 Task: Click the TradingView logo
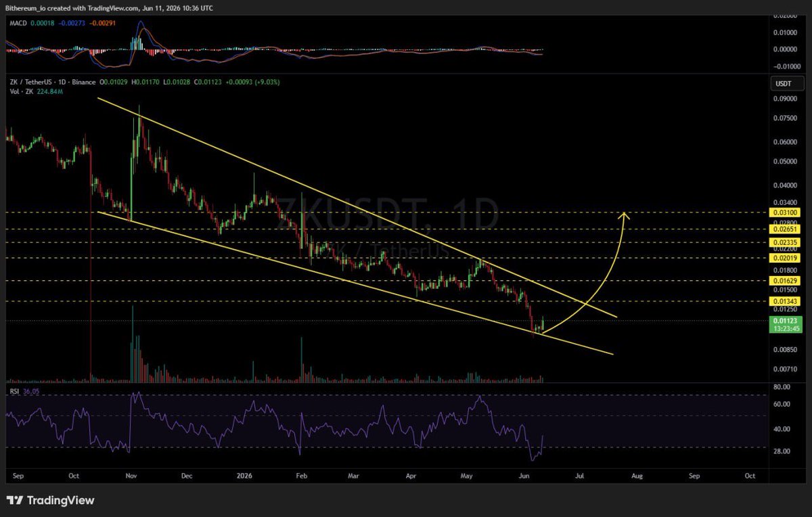tap(51, 501)
